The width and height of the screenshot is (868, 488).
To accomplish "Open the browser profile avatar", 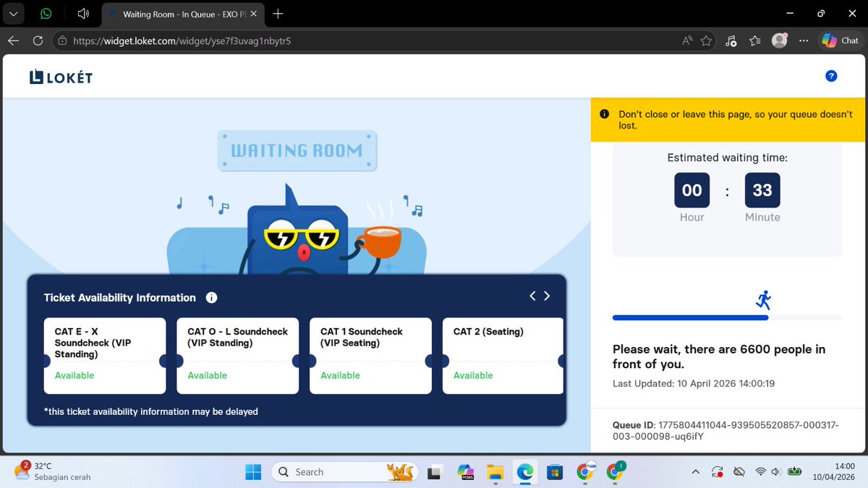I will pyautogui.click(x=779, y=40).
